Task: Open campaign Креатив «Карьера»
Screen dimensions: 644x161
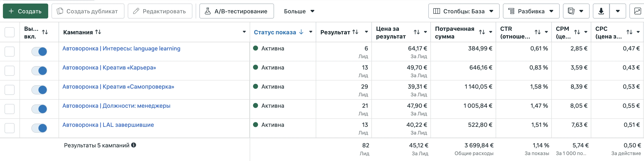Action: (x=109, y=67)
